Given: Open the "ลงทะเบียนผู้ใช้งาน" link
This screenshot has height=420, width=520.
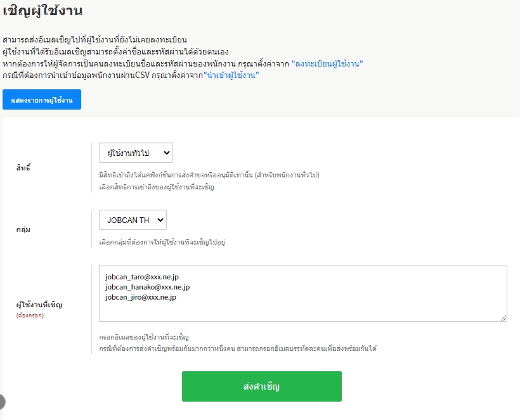Looking at the screenshot, I should pos(327,64).
